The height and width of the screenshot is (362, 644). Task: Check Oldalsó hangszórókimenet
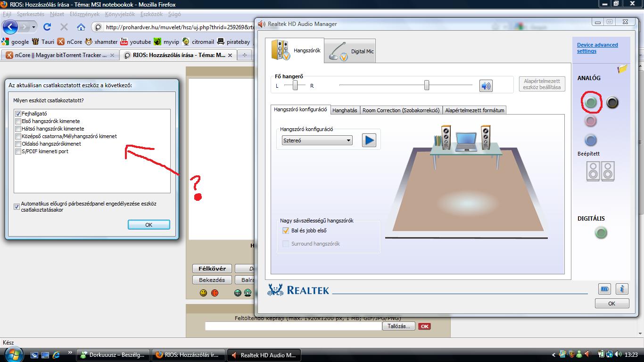coord(18,144)
